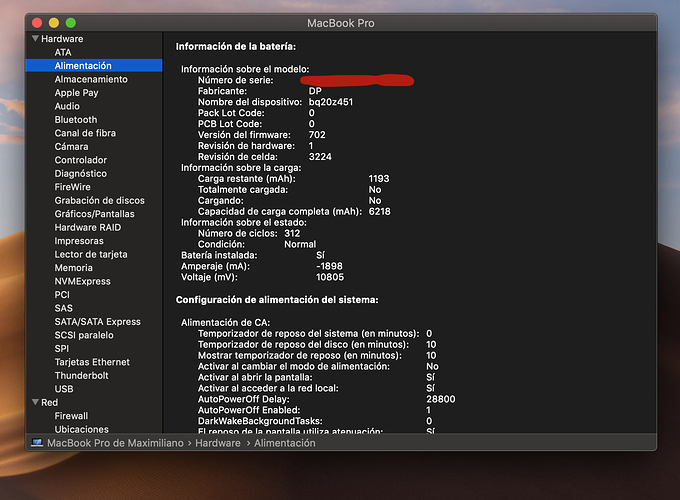This screenshot has width=680, height=500.
Task: Click the laptop icon in the path bar
Action: [x=37, y=442]
